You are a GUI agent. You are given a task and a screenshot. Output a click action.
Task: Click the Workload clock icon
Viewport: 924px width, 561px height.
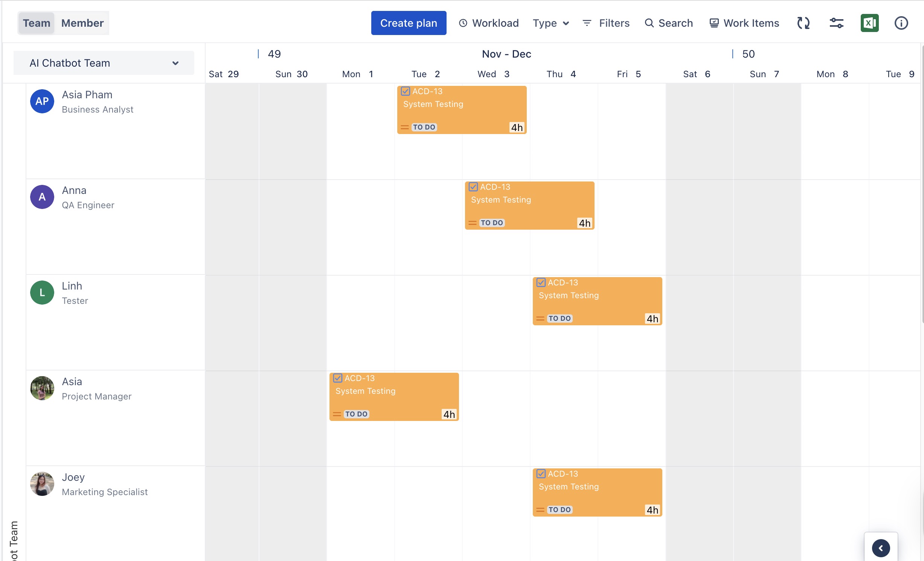[463, 23]
